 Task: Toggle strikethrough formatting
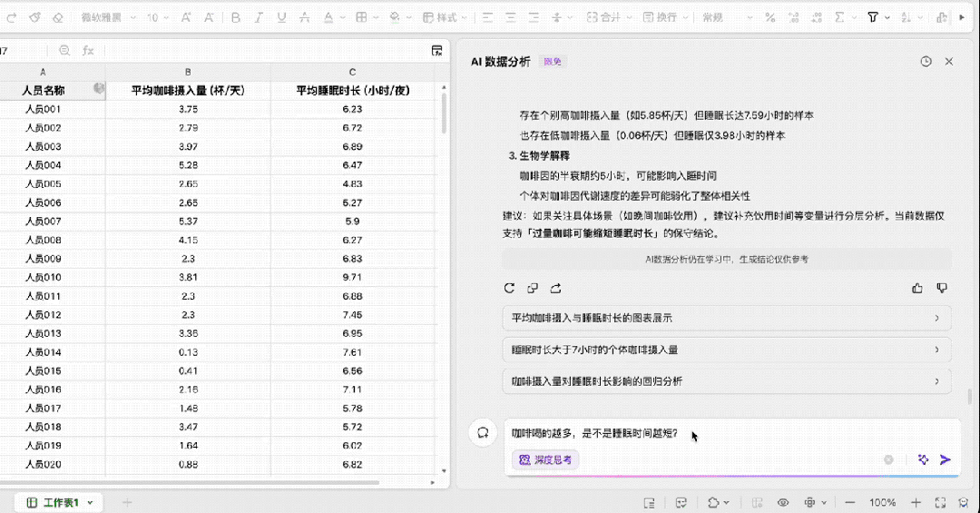coord(304,17)
